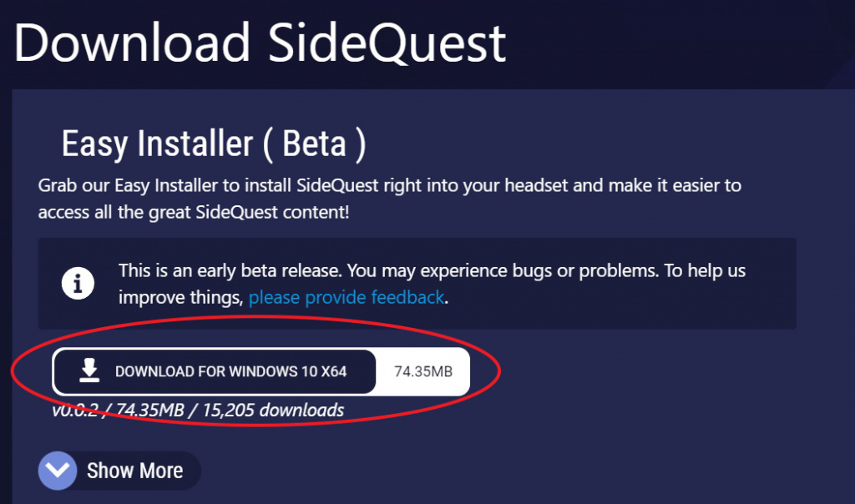
Task: Click the download glyph on the dark button
Action: point(88,371)
